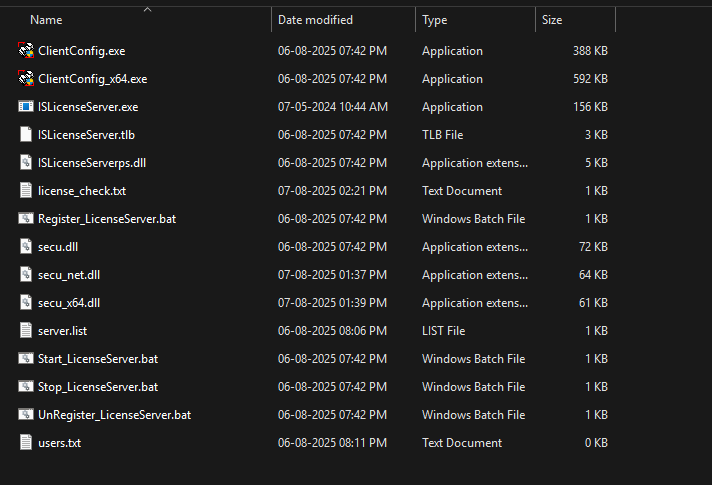This screenshot has width=712, height=485.
Task: Select the ClientConfig.exe file icon
Action: tap(26, 50)
